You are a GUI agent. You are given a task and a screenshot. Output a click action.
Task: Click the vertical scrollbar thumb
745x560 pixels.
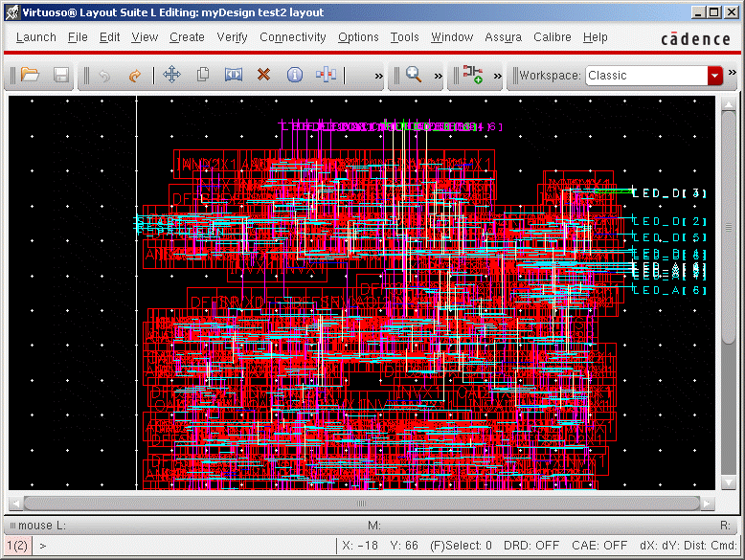pyautogui.click(x=729, y=227)
